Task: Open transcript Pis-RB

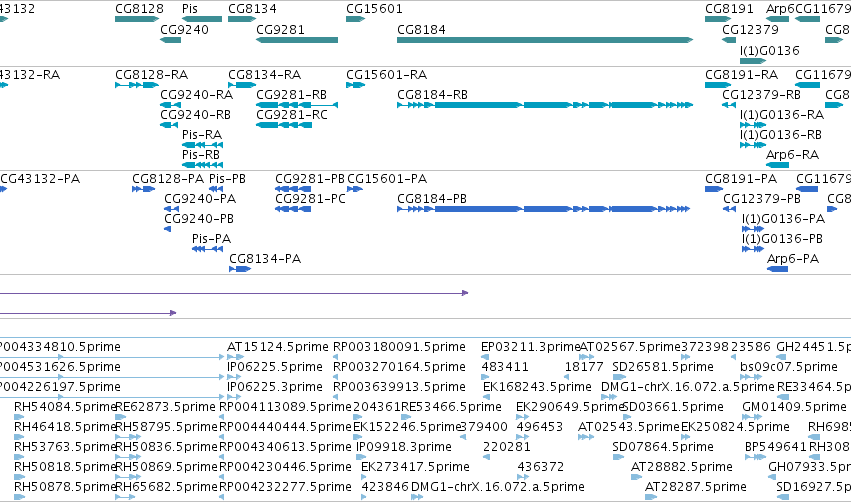Action: click(x=201, y=155)
